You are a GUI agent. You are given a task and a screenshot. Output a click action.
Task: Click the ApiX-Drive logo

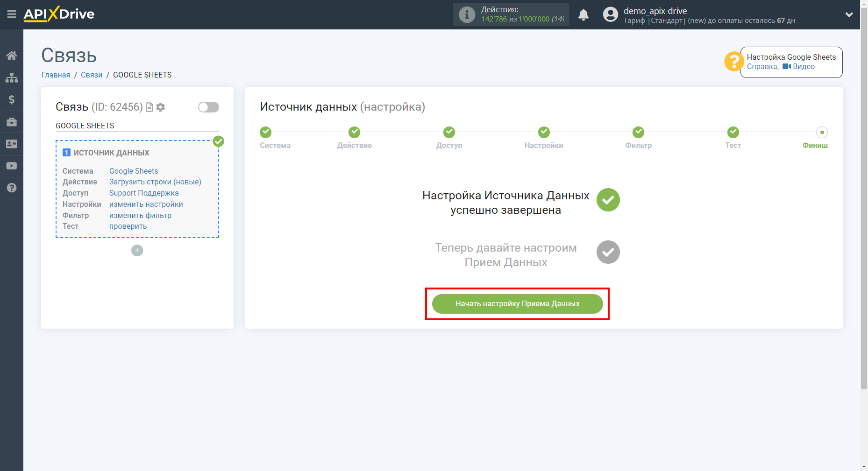pyautogui.click(x=59, y=14)
